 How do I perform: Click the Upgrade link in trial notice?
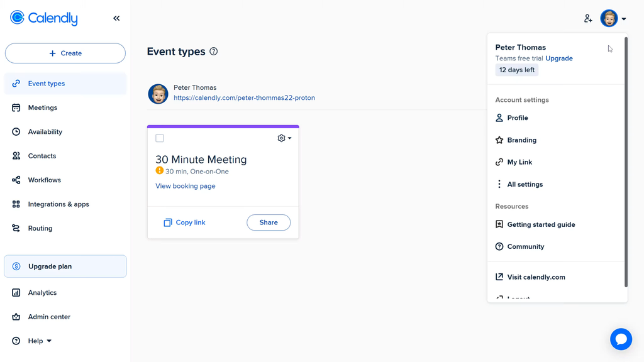click(558, 58)
